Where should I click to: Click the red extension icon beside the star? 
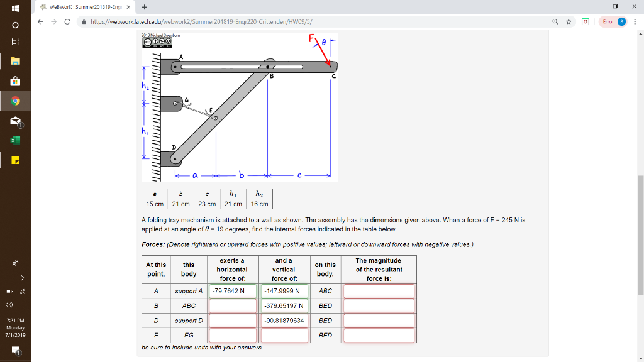pyautogui.click(x=586, y=20)
